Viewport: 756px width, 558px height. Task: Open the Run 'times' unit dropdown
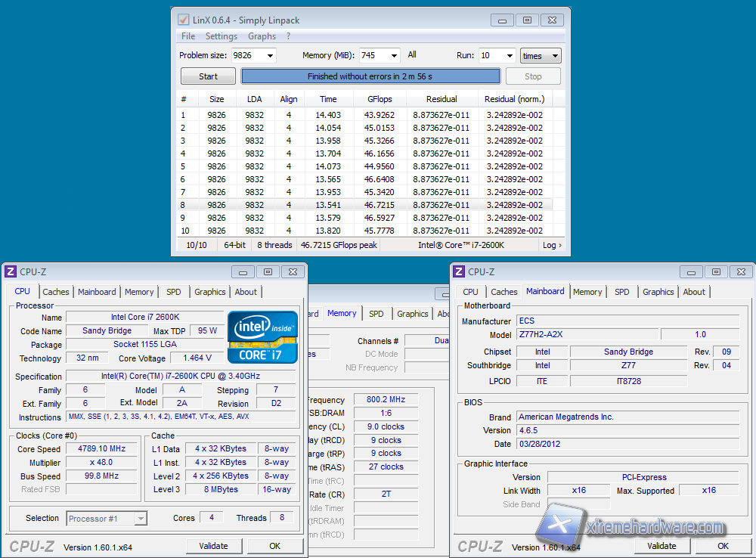(541, 56)
